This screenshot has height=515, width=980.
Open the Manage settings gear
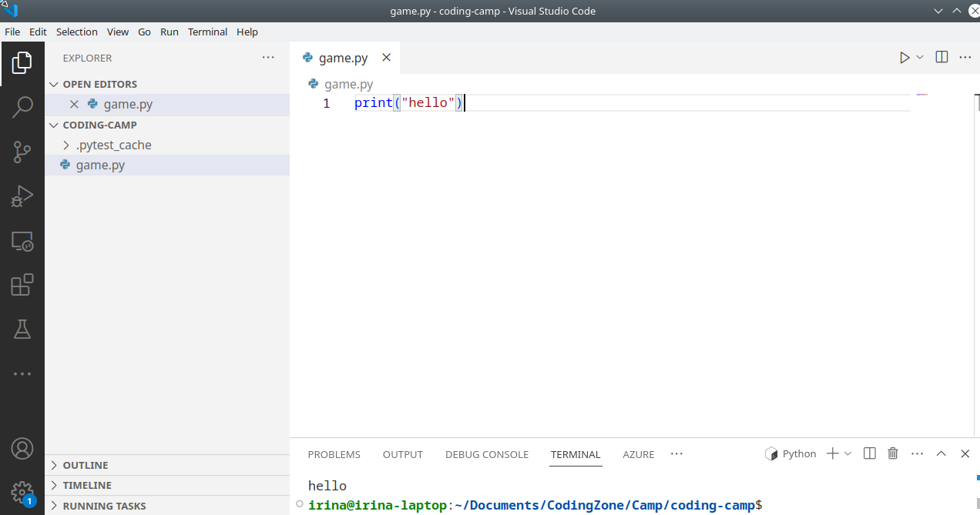[22, 492]
